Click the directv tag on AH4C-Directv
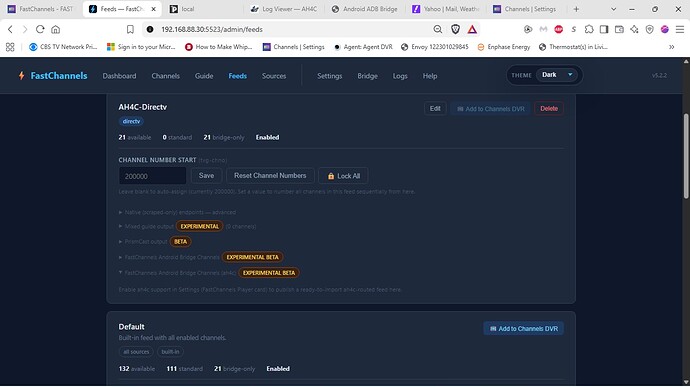Viewport: 690px width, 387px height. [131, 121]
